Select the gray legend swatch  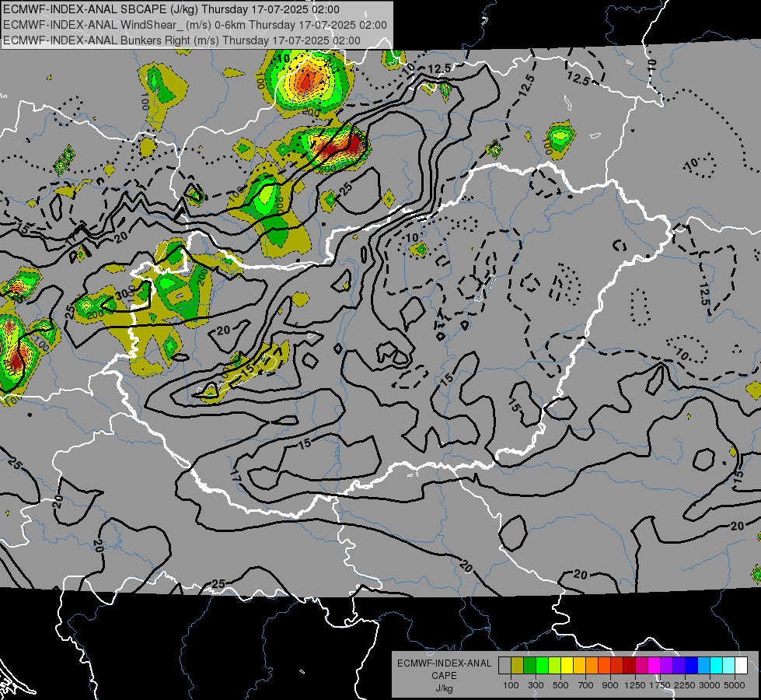tap(504, 666)
